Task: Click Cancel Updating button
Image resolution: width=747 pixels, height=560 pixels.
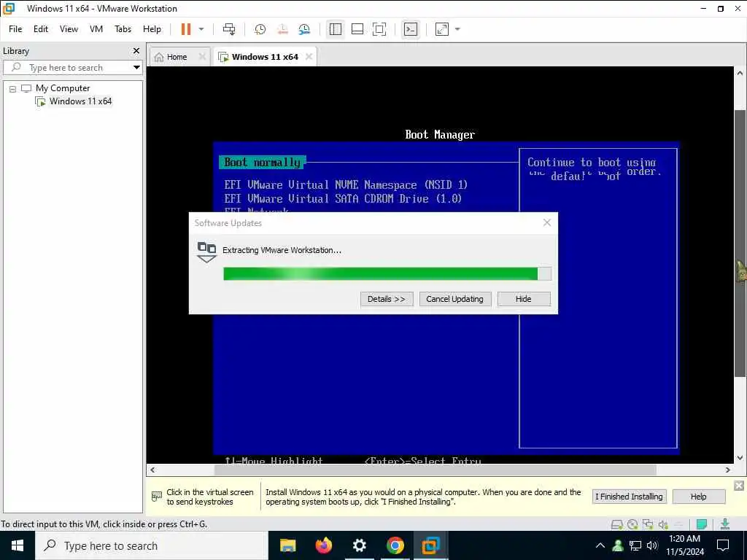Action: (454, 299)
